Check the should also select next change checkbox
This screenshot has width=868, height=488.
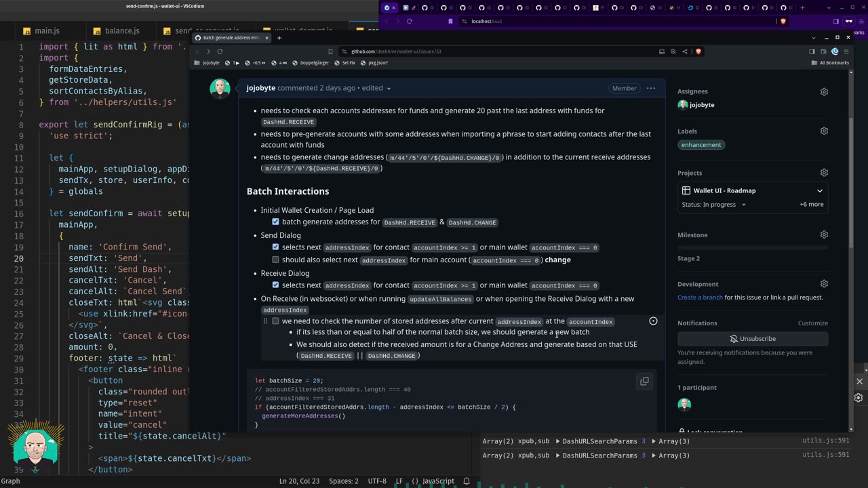tap(275, 260)
